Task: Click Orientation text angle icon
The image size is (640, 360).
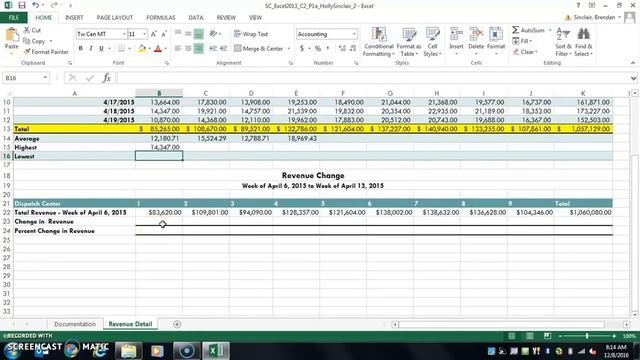Action: 213,34
